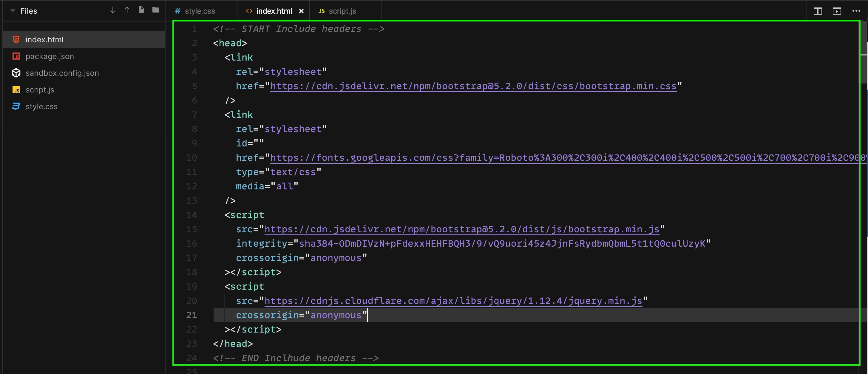
Task: Select index.html in the file tree
Action: [84, 39]
